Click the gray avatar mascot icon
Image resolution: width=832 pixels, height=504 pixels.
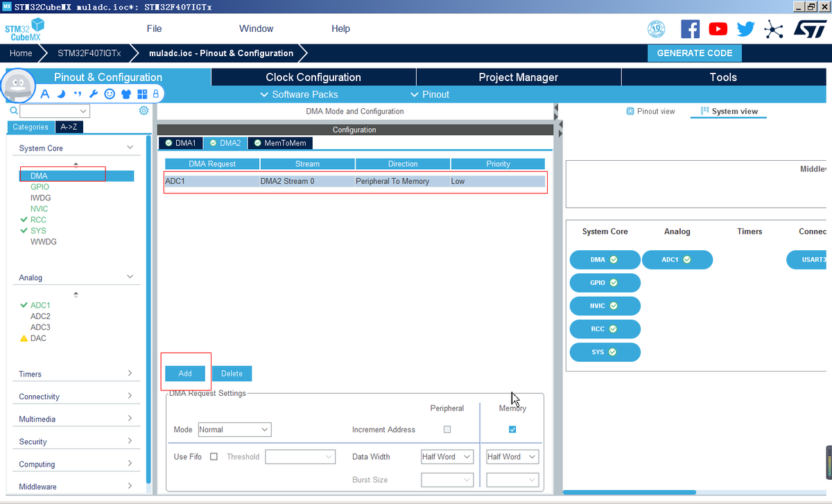click(19, 87)
